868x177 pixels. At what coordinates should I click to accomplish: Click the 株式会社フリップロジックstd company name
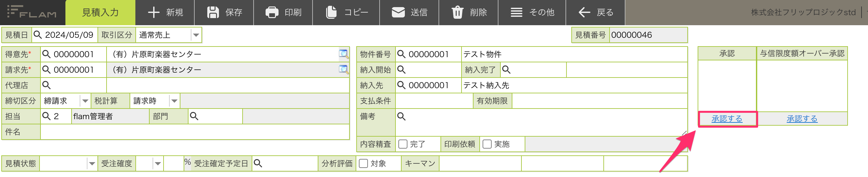pos(803,12)
